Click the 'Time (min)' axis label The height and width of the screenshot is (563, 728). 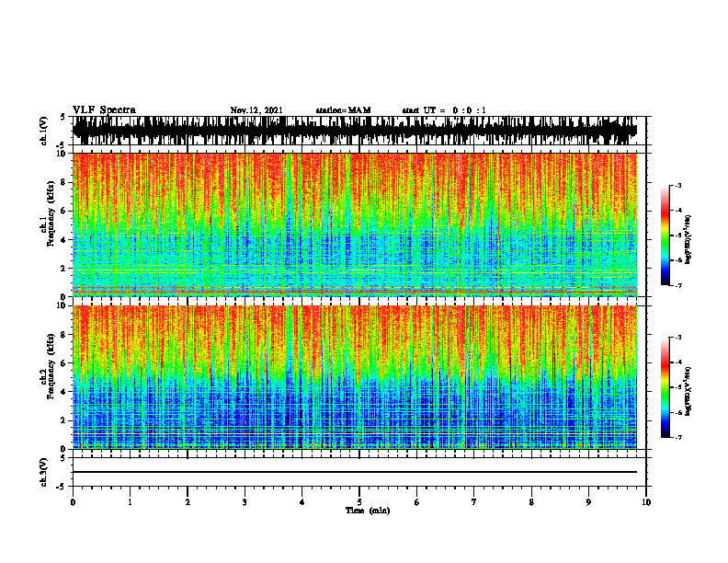[x=368, y=511]
